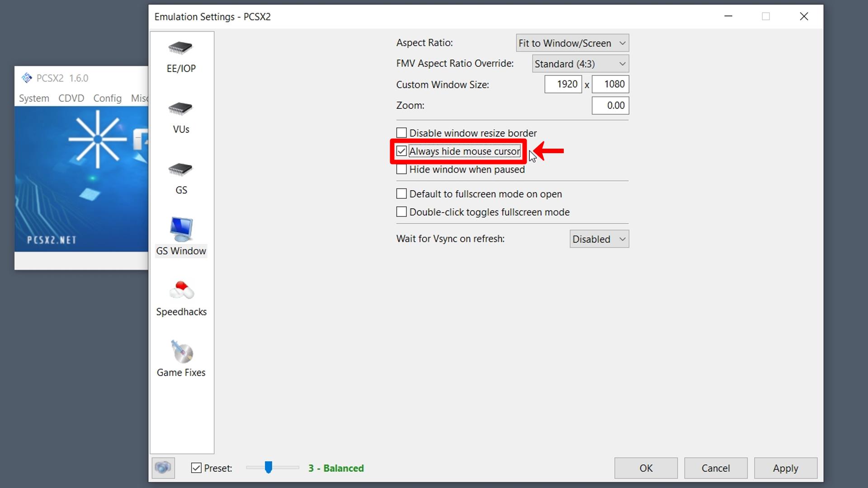Select the GS Window settings page
Viewport: 868px width, 488px height.
[181, 237]
